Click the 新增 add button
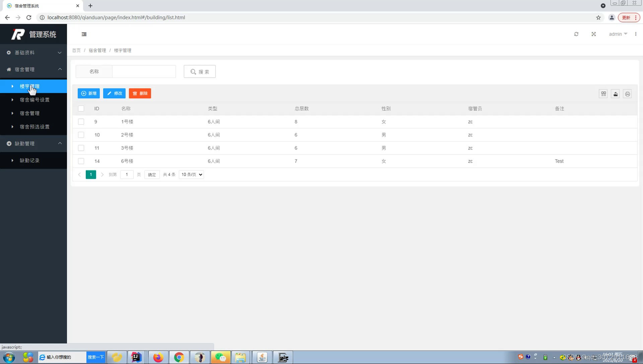Screen dimensions: 643x364 [89, 93]
